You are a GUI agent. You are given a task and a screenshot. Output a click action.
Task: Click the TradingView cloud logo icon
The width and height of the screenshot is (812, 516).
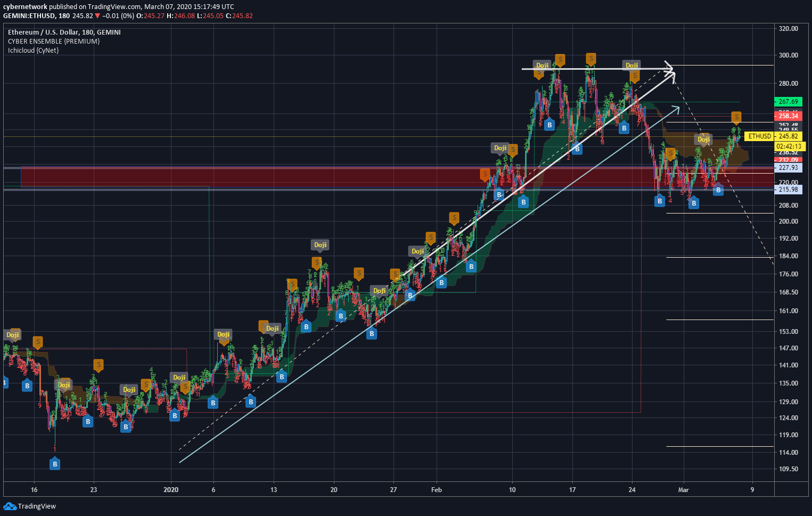pyautogui.click(x=10, y=506)
